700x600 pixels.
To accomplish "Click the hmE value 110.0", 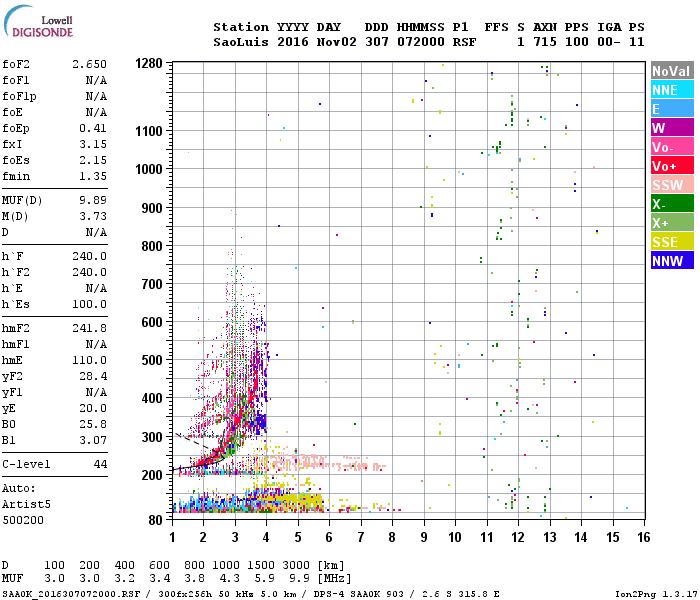I will coord(90,360).
